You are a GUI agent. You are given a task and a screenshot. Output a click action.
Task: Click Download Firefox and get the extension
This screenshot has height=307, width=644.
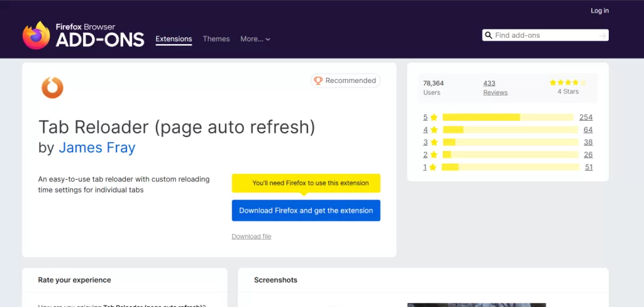coord(306,211)
